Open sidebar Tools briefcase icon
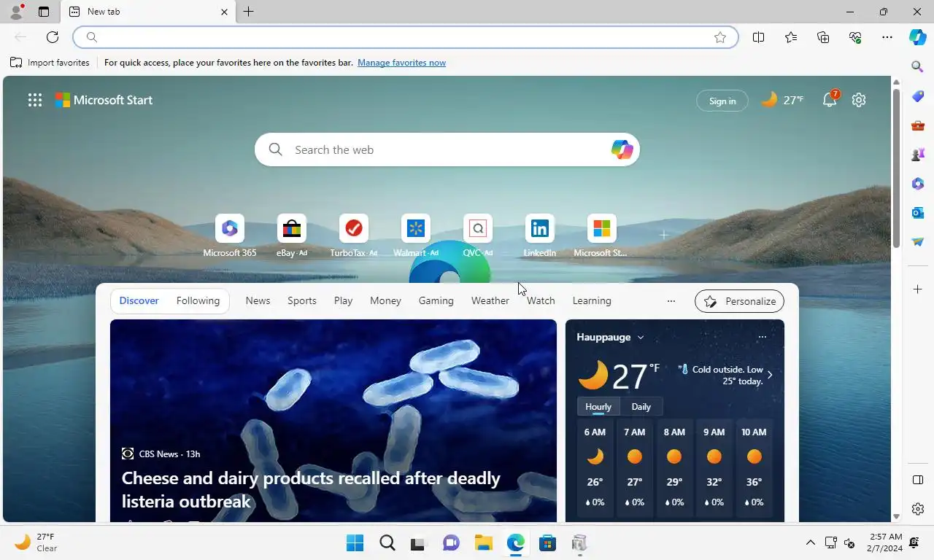Screen dimensions: 934x560 pos(918,125)
